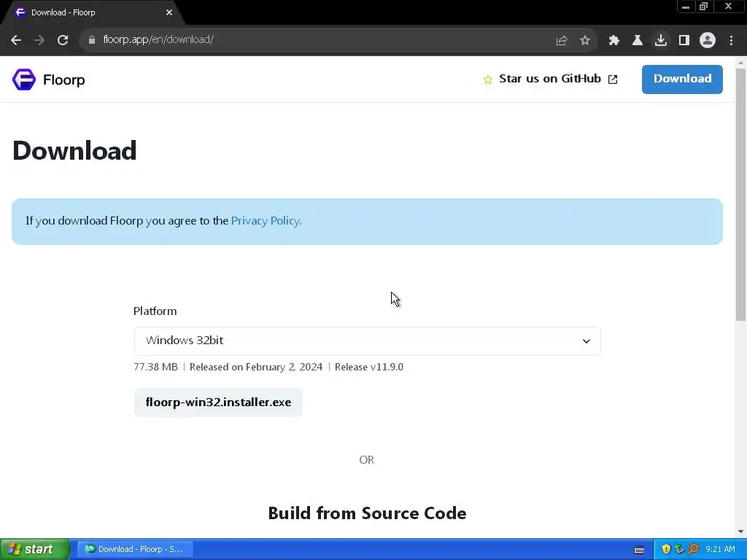
Task: Click the address bar URL floorp.app/en/download/
Action: pyautogui.click(x=158, y=40)
